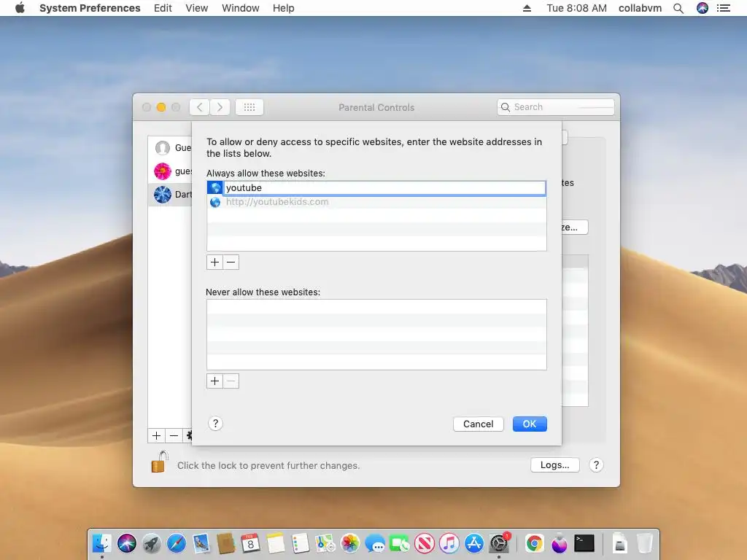Open the purple potion app icon
The width and height of the screenshot is (747, 560).
[x=560, y=543]
